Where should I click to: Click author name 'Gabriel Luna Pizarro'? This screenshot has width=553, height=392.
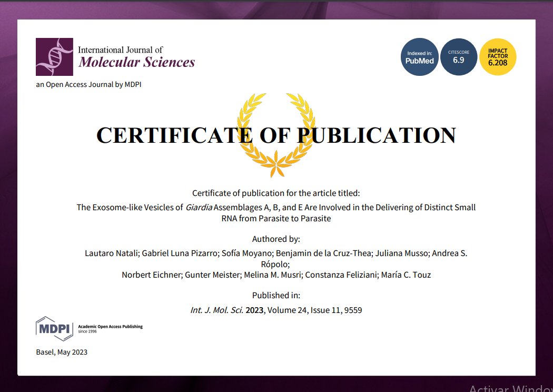pyautogui.click(x=180, y=253)
